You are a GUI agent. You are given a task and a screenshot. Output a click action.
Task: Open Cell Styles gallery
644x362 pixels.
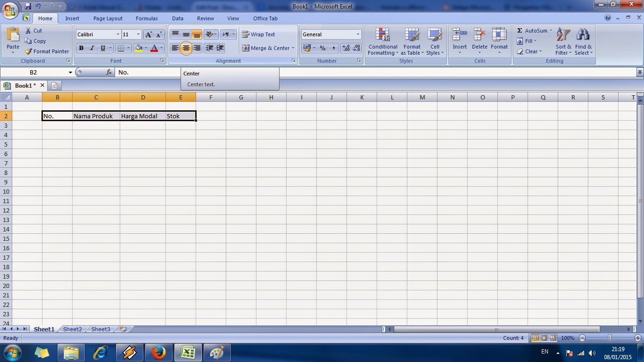434,41
